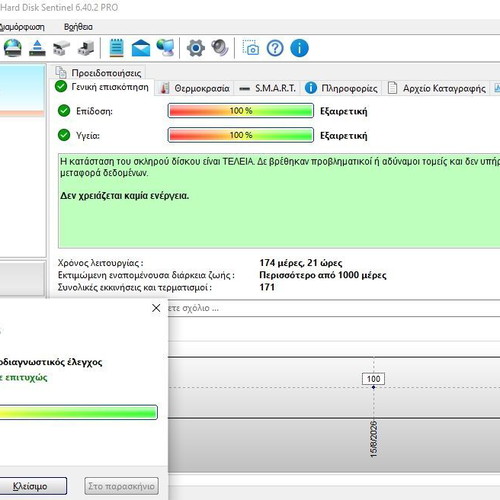Click the Κλείσιμο button
The height and width of the screenshot is (500, 500).
[30, 486]
